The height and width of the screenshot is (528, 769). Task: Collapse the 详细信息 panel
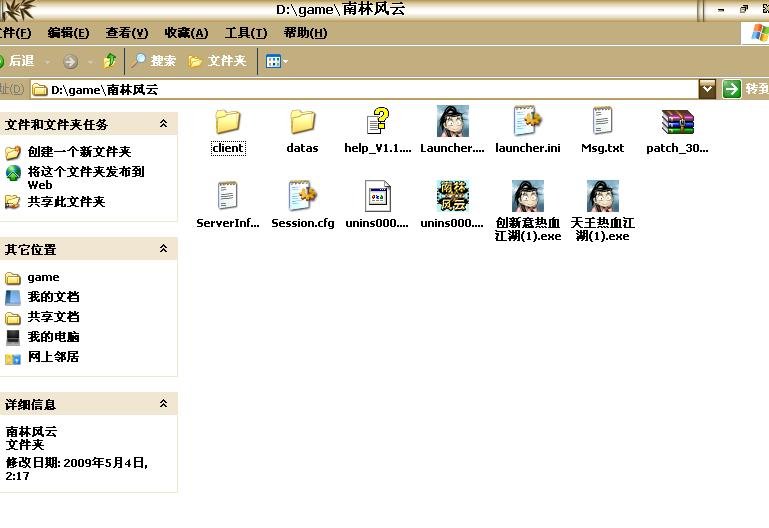click(163, 403)
